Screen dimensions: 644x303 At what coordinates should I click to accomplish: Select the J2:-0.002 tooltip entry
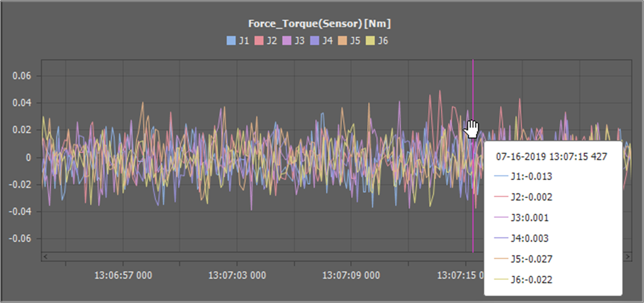(531, 197)
